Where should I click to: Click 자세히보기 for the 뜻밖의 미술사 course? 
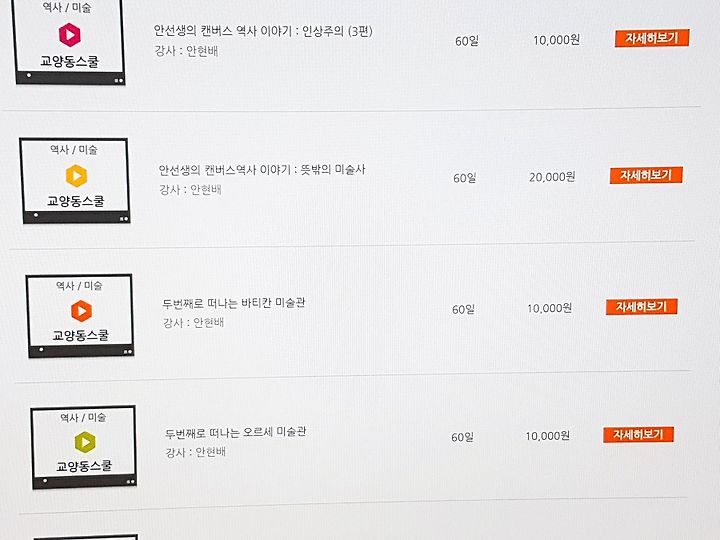tap(646, 175)
